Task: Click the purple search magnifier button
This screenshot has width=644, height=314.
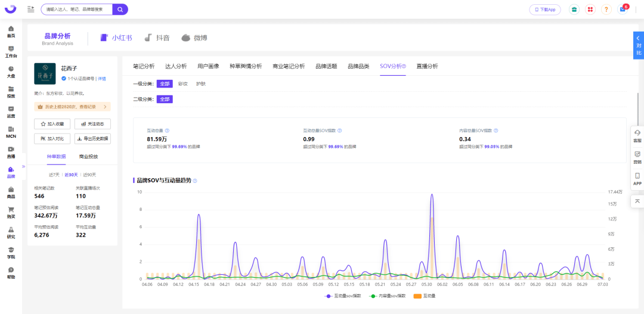Action: (x=120, y=9)
